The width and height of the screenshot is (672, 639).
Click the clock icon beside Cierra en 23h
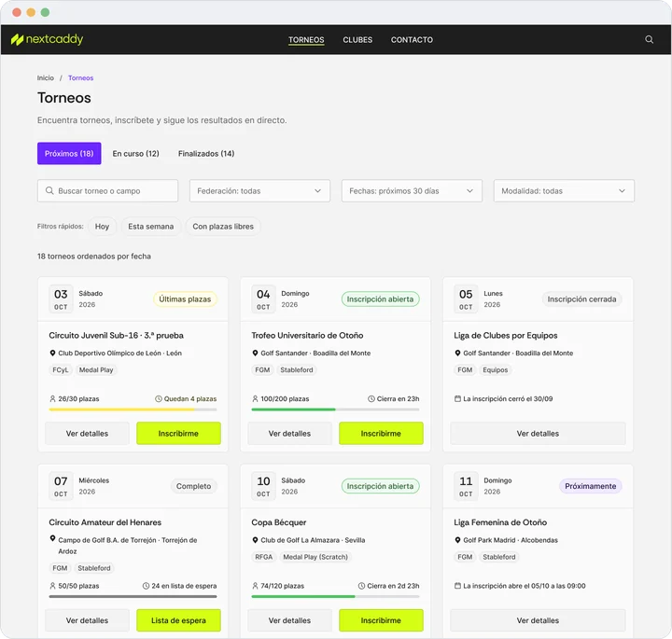click(x=371, y=398)
